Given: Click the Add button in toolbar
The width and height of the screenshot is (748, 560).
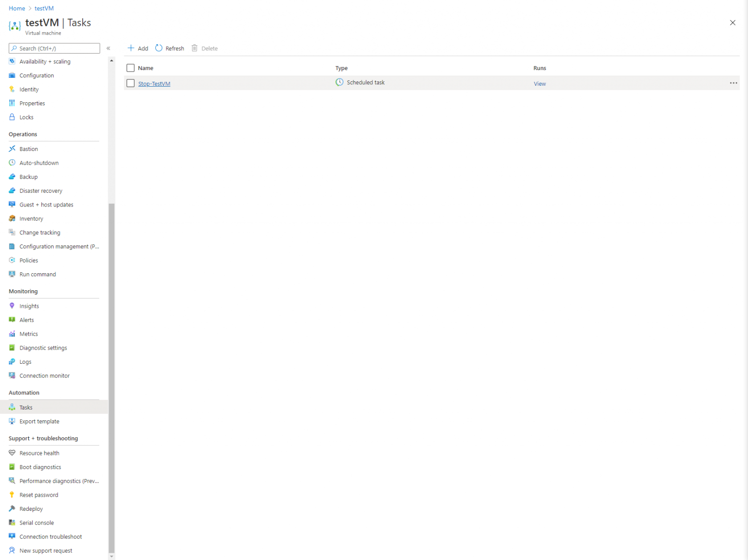Looking at the screenshot, I should click(x=138, y=48).
